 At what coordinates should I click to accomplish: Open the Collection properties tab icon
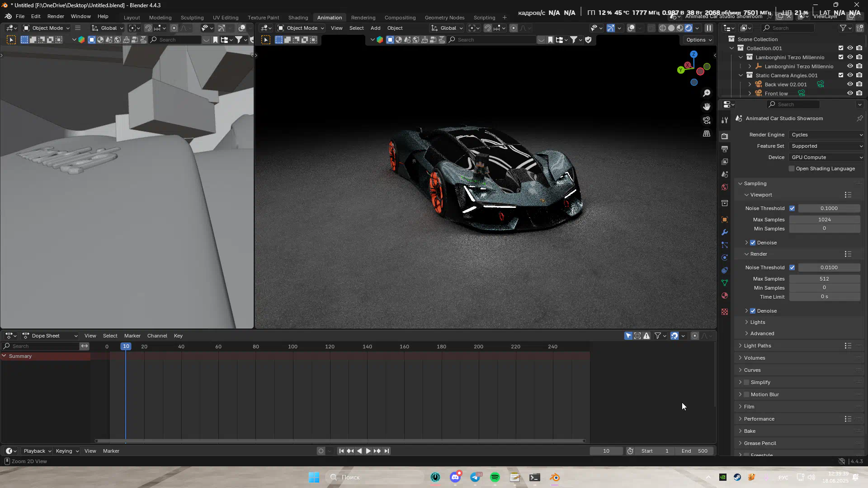tap(725, 203)
